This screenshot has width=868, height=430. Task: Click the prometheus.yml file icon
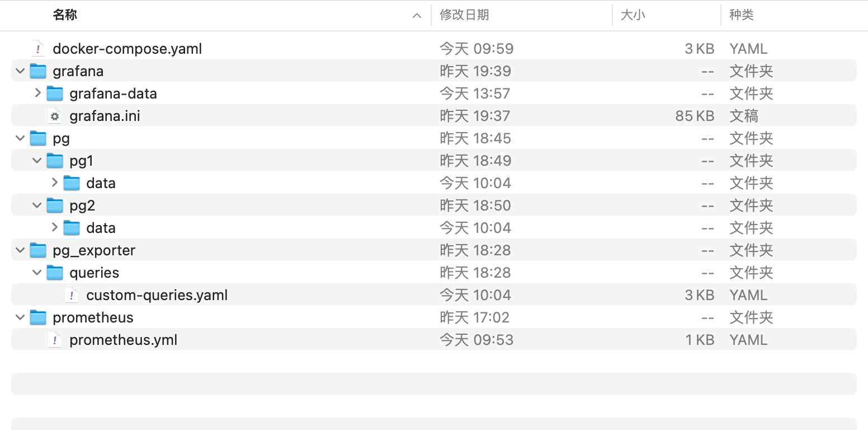(x=54, y=340)
